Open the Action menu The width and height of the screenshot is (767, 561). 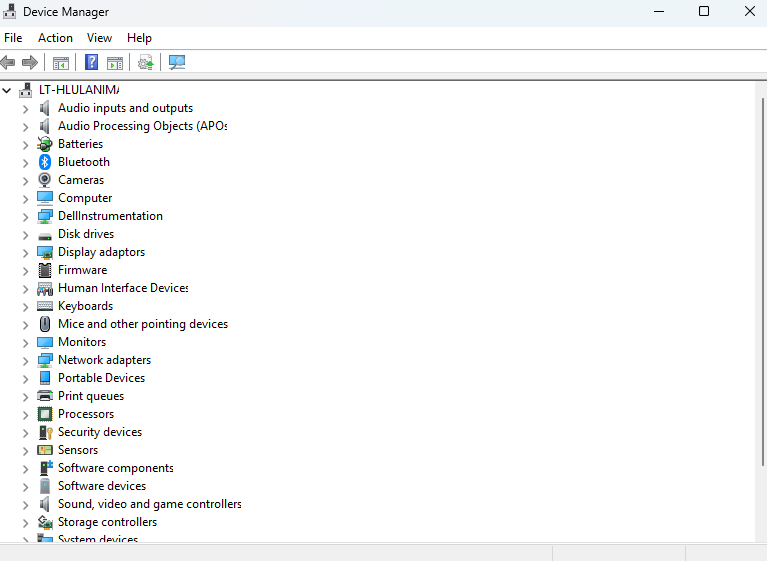pos(55,38)
